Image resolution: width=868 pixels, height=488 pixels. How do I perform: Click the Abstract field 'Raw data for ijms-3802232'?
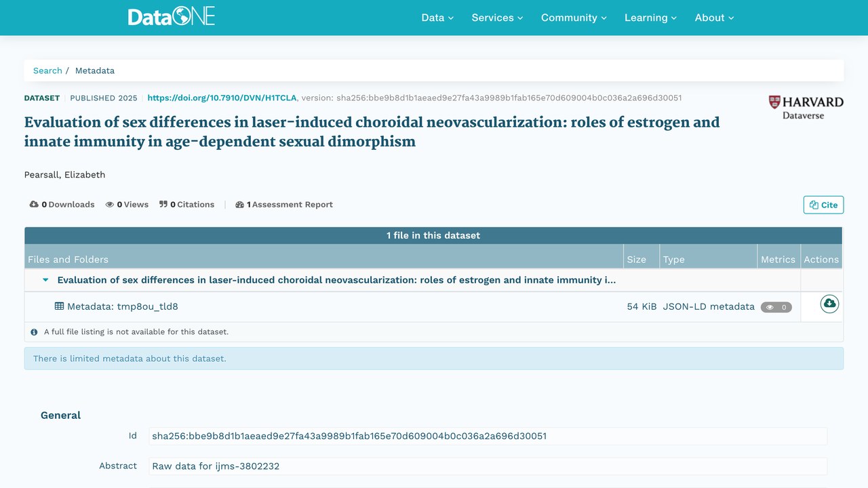(488, 466)
